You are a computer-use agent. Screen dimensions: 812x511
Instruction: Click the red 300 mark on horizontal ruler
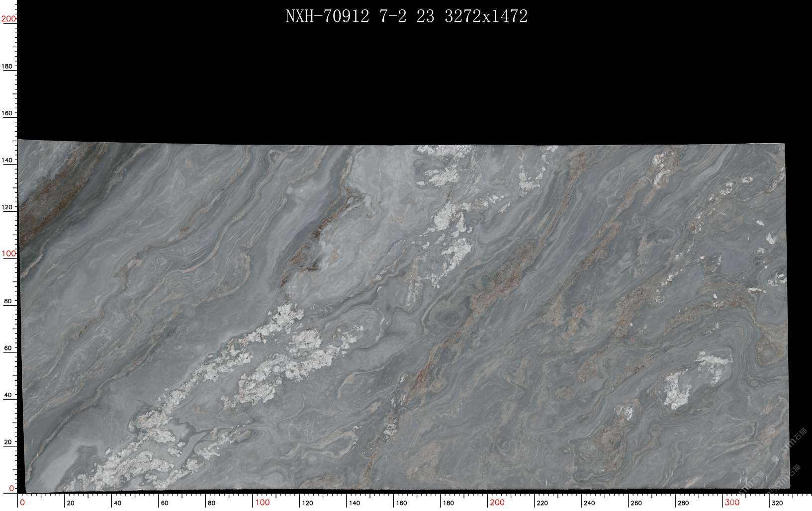pos(732,503)
